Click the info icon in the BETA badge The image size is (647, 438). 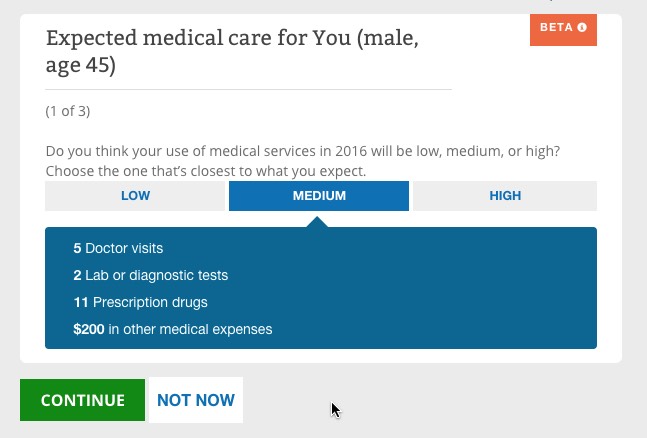coord(582,28)
